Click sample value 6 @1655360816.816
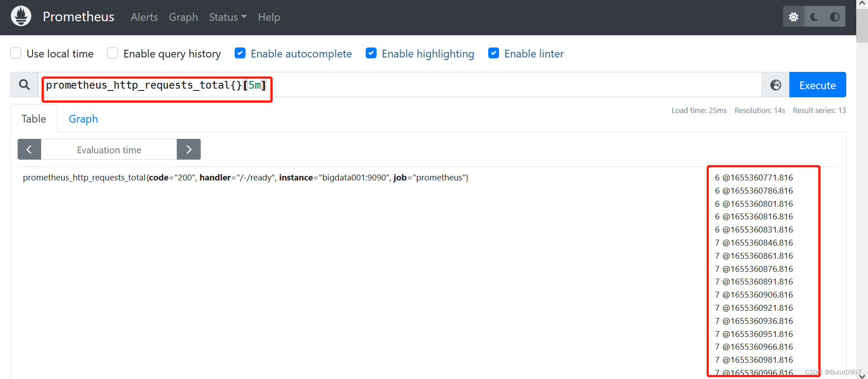 (754, 217)
